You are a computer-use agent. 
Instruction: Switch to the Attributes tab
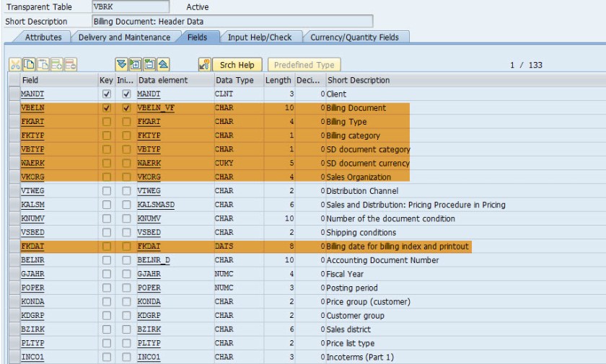[x=43, y=37]
